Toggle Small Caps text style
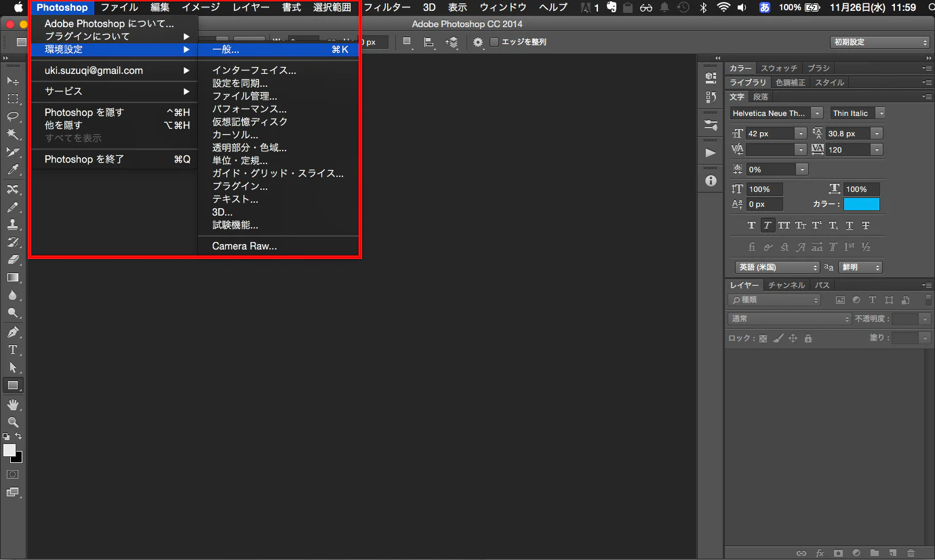The height and width of the screenshot is (560, 935). click(801, 226)
